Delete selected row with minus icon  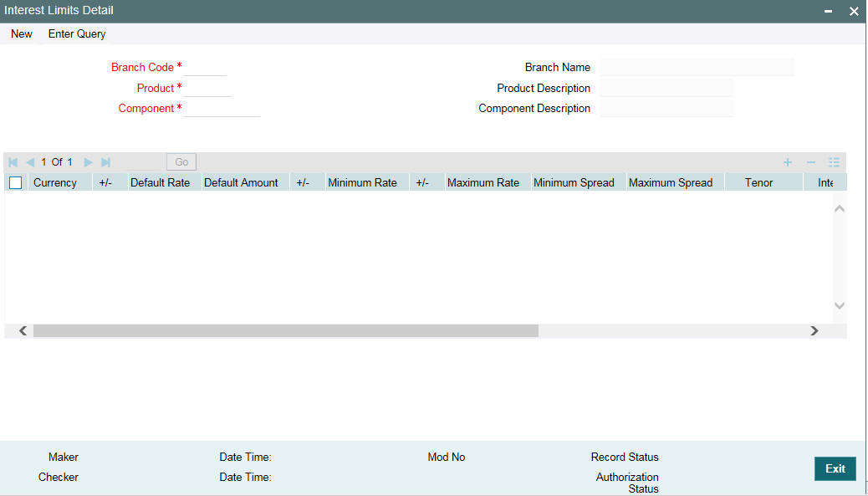click(x=811, y=162)
